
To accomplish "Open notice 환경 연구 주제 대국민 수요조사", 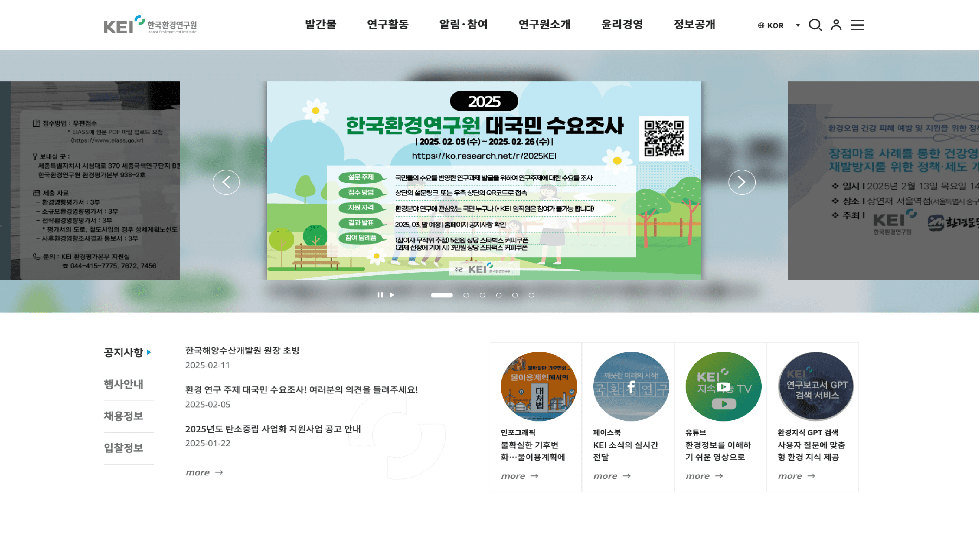I will (x=302, y=390).
